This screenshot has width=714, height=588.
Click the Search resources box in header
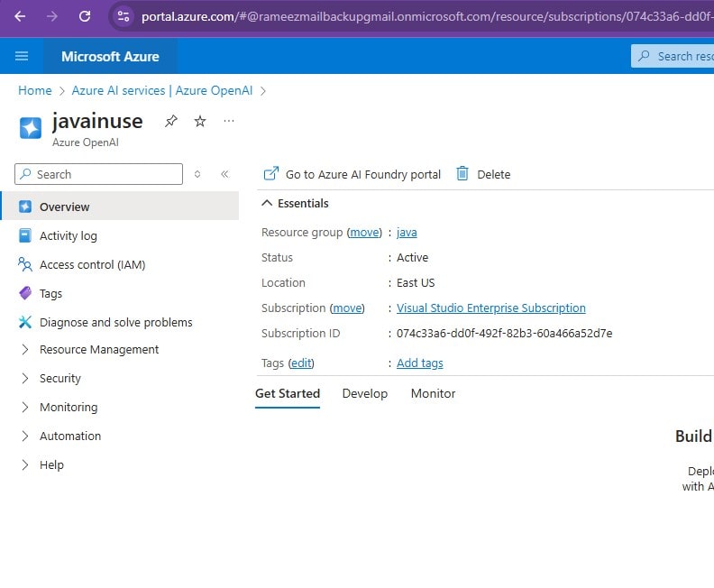tap(673, 56)
